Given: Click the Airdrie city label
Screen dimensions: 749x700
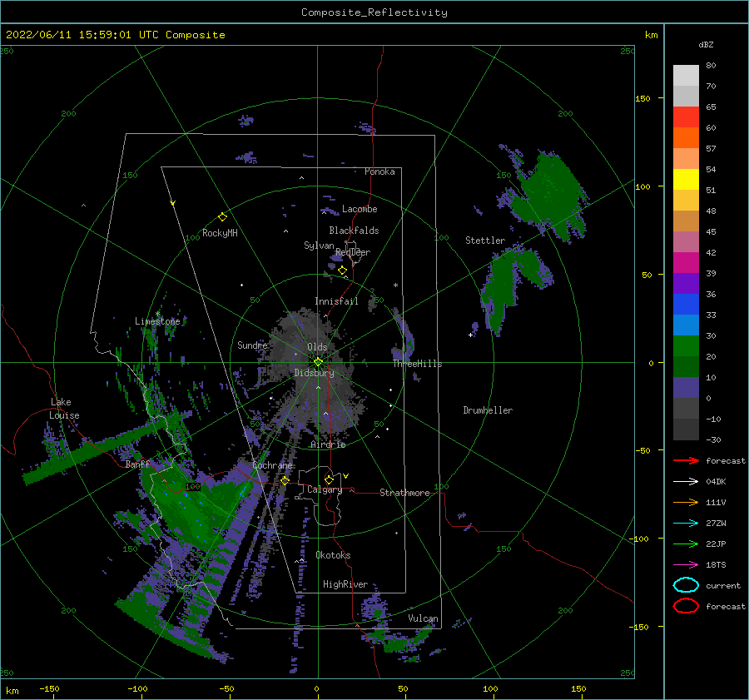Looking at the screenshot, I should 328,444.
